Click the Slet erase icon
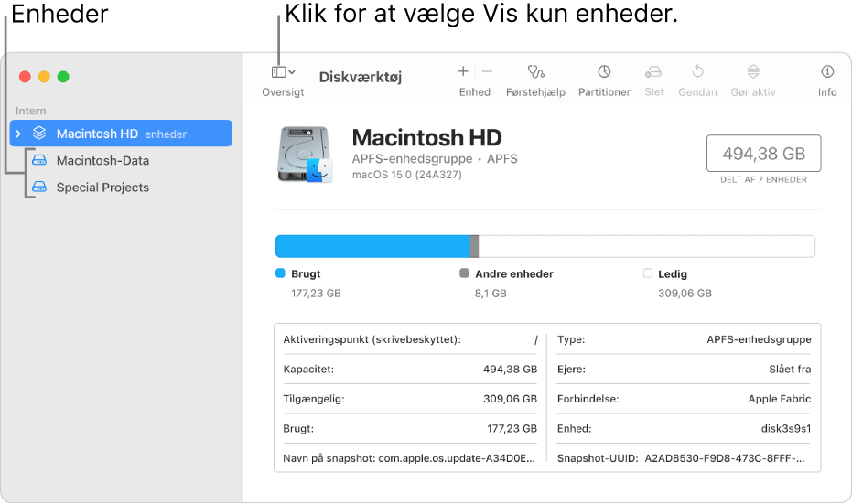This screenshot has width=852, height=504. tap(653, 71)
